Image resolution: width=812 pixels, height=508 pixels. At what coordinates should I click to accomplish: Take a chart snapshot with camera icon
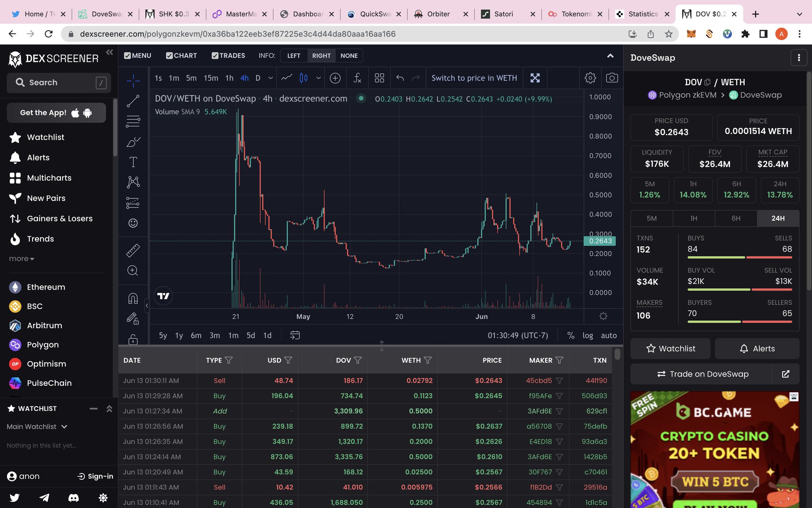(x=612, y=78)
